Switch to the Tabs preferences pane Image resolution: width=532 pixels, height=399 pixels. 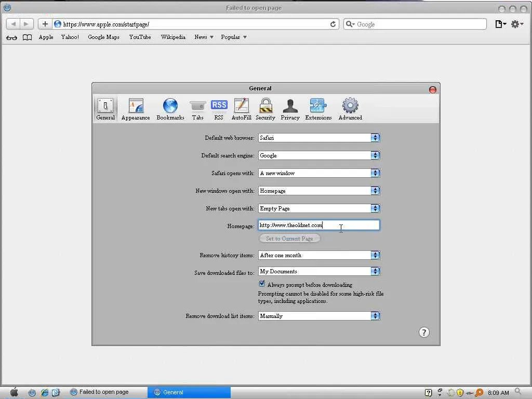(197, 109)
